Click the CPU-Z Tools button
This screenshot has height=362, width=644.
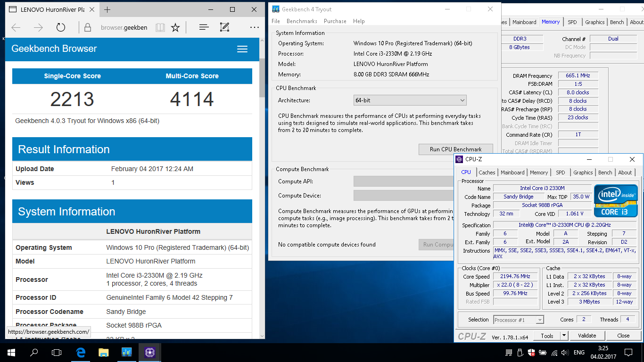547,336
